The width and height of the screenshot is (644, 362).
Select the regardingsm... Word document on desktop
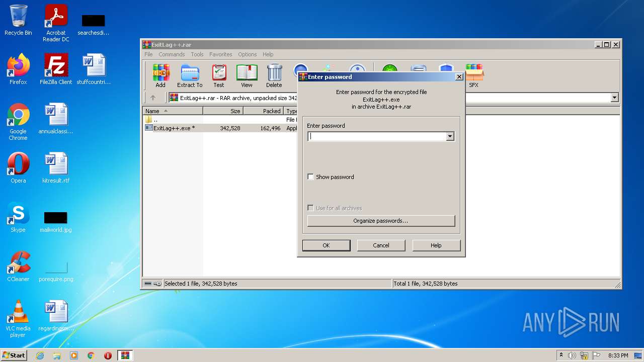point(56,316)
